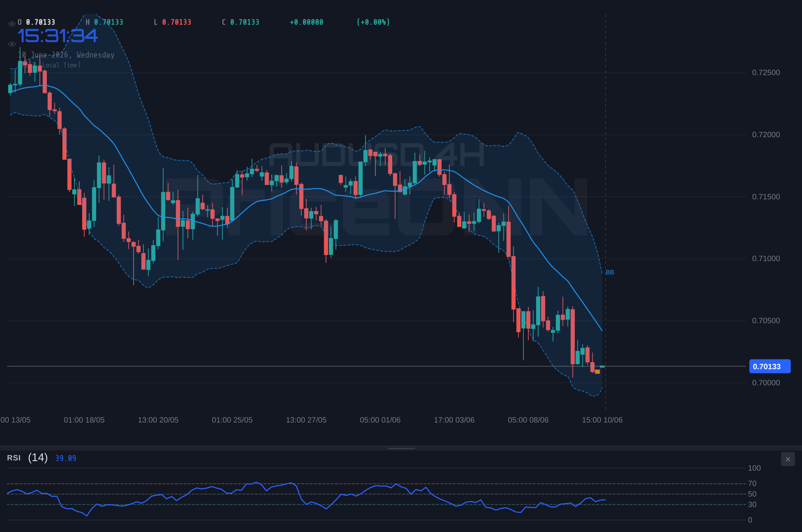Image resolution: width=802 pixels, height=532 pixels.
Task: Click the RSI axis label 30
Action: click(752, 505)
